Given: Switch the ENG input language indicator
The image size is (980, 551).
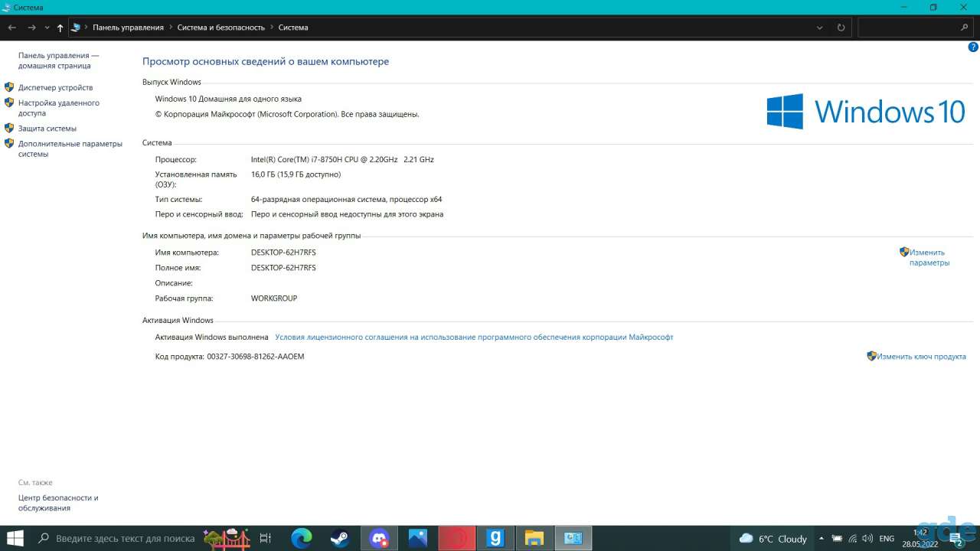Looking at the screenshot, I should 887,539.
